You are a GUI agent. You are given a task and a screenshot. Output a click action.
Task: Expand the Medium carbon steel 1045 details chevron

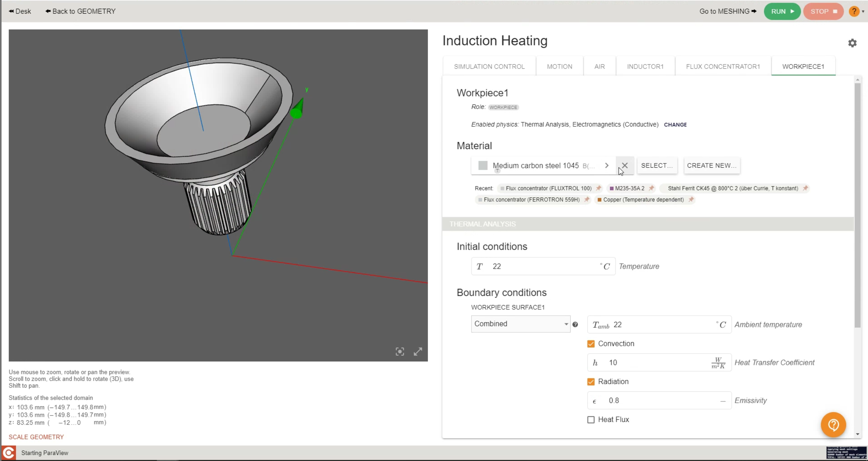click(607, 165)
